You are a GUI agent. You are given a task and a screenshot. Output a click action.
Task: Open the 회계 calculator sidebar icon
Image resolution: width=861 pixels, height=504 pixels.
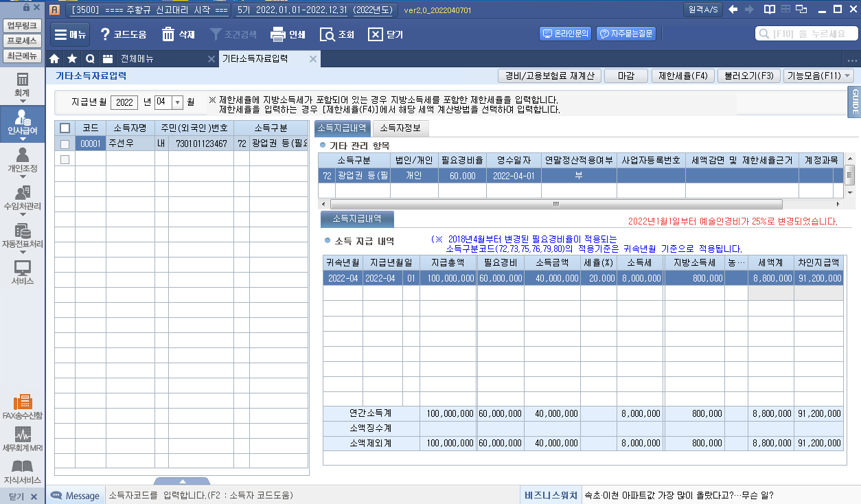23,80
